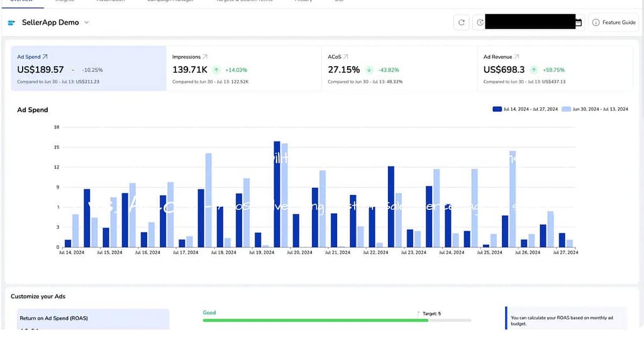The width and height of the screenshot is (644, 337).
Task: Open Ad Spend details arrow icon
Action: coord(45,57)
